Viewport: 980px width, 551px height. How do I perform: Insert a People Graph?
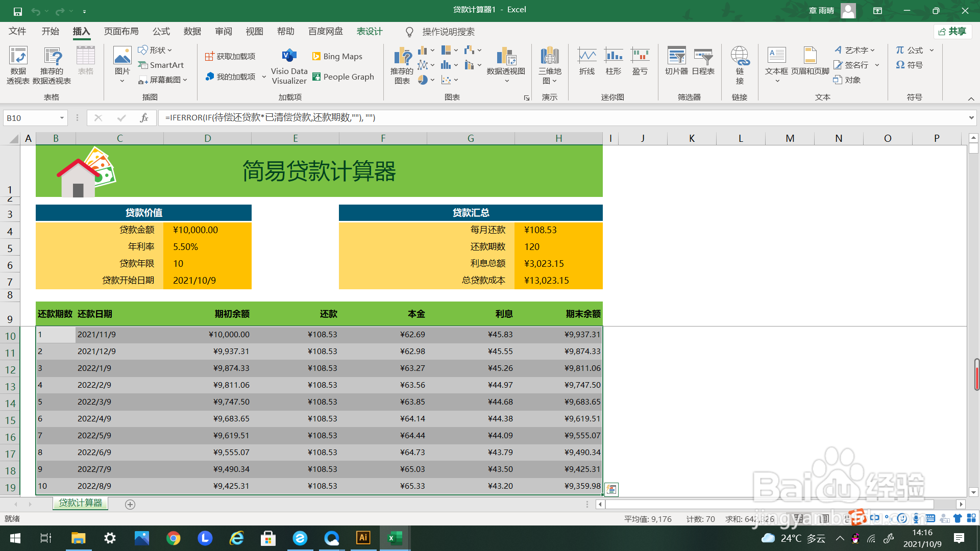pos(343,77)
